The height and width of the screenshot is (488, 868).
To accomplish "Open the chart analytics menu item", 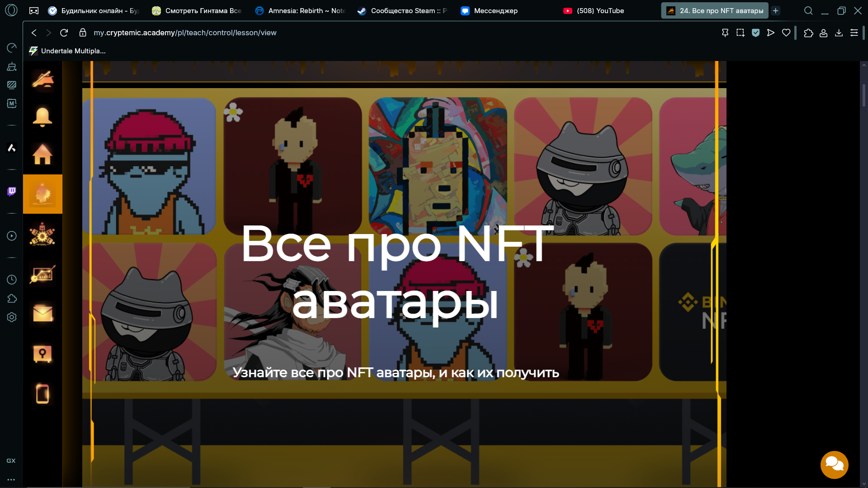I will pos(42,274).
